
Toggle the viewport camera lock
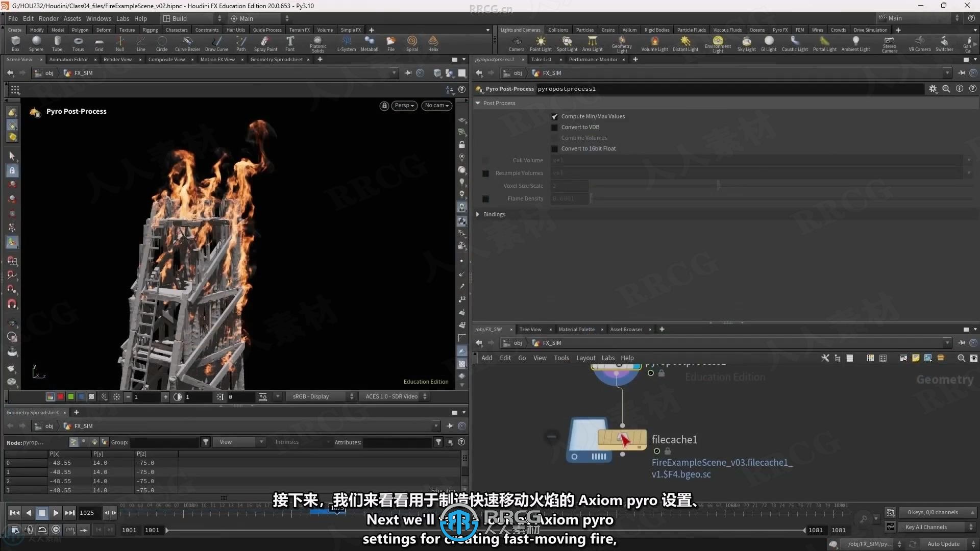pyautogui.click(x=384, y=106)
